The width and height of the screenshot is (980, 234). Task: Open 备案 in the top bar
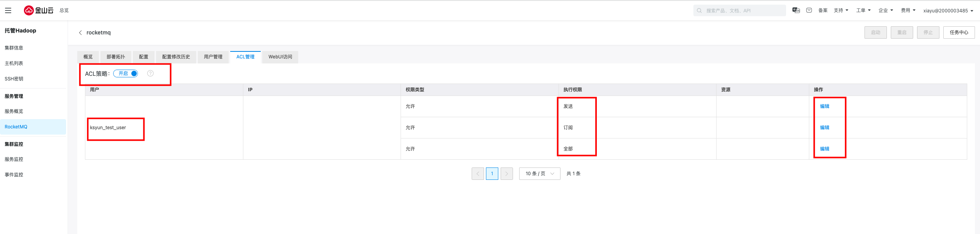pos(823,10)
